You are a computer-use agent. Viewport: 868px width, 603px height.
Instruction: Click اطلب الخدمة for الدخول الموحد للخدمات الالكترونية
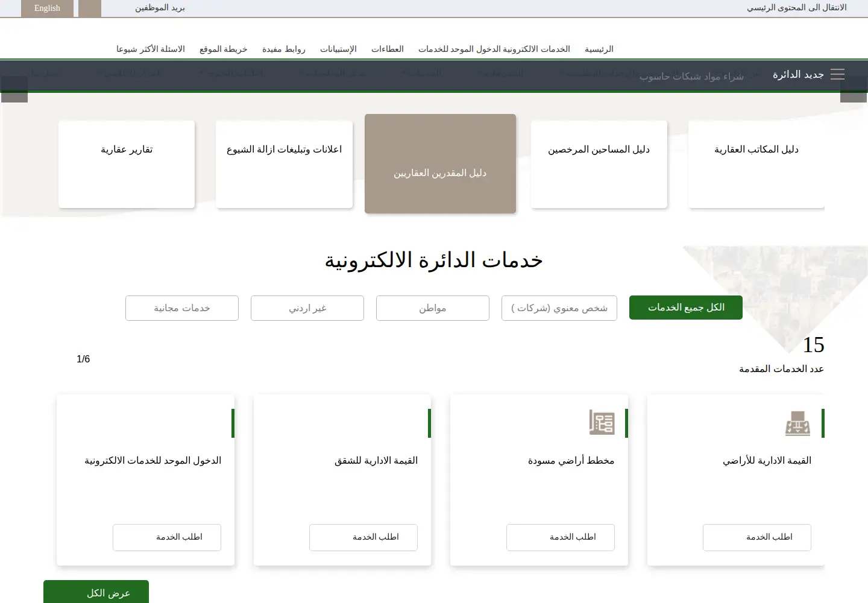pos(167,537)
